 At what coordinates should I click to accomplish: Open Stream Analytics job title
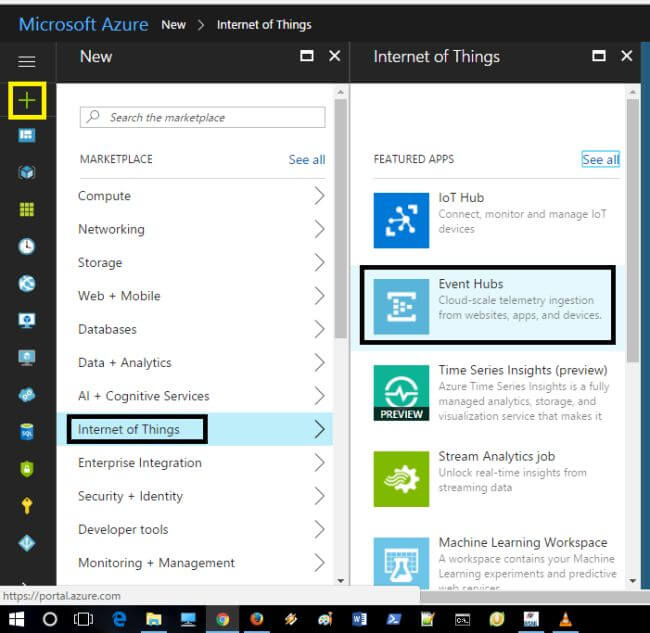tap(497, 456)
